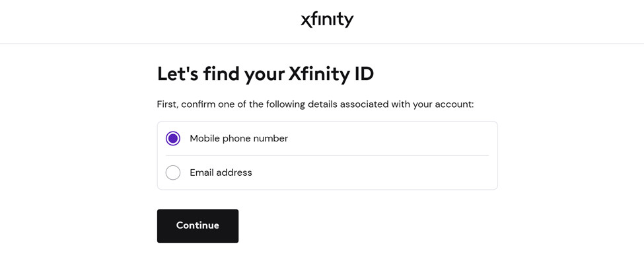Switch the verification option to Email address

(x=173, y=173)
